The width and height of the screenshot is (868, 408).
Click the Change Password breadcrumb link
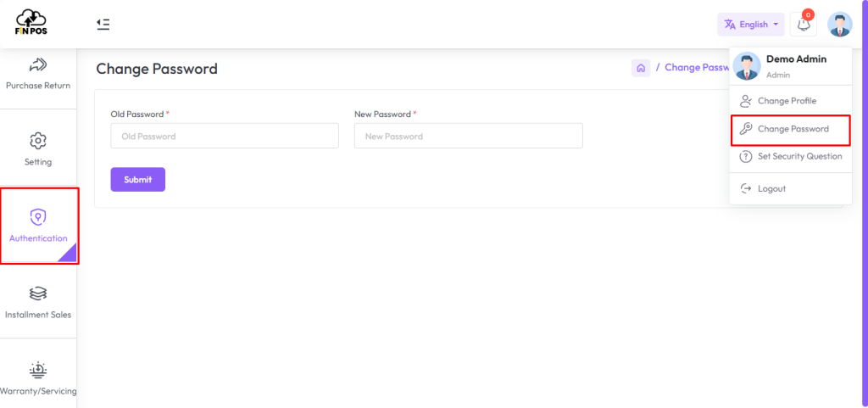(697, 68)
